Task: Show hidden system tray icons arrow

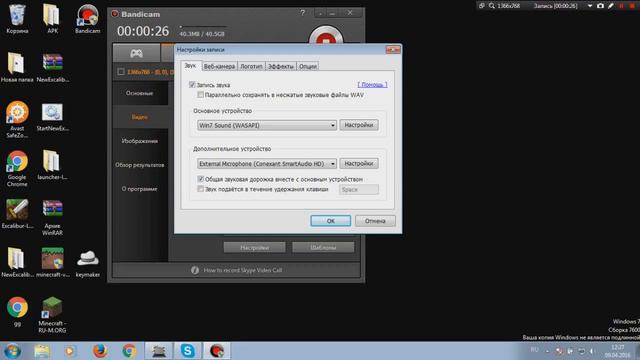Action: [x=547, y=351]
